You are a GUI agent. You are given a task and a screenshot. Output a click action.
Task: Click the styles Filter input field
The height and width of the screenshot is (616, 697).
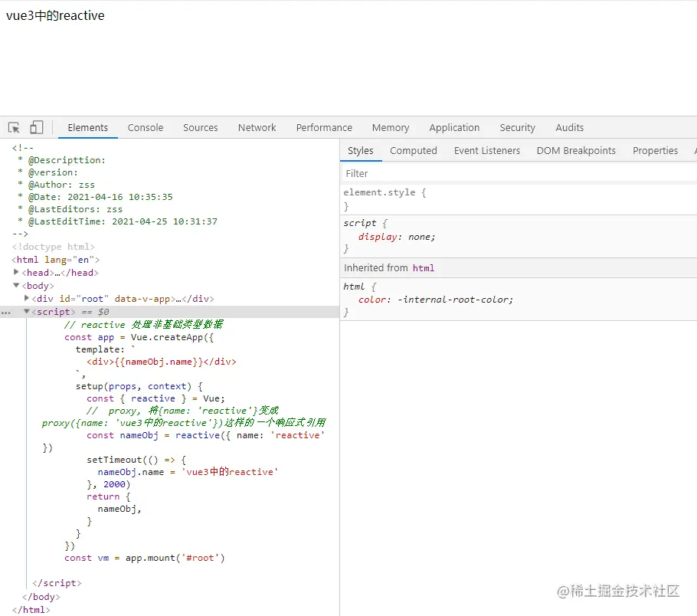[x=513, y=174]
